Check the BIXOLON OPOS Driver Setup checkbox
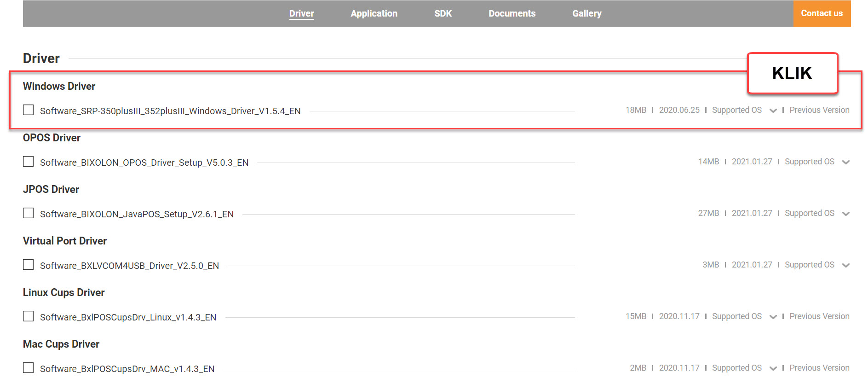Viewport: 868px width, 384px height. pyautogui.click(x=29, y=162)
